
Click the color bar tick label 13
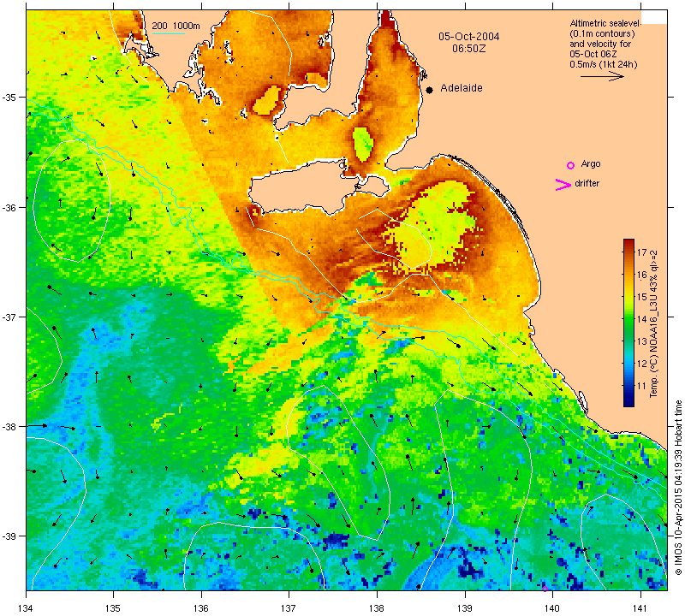[641, 341]
